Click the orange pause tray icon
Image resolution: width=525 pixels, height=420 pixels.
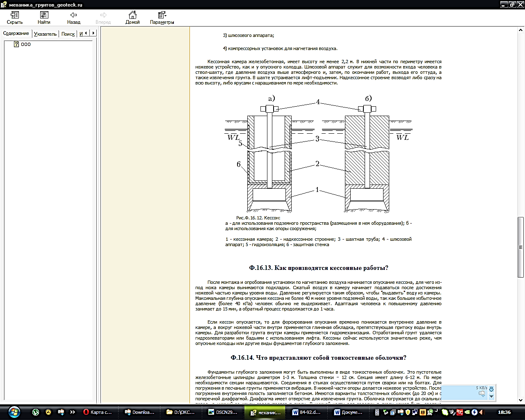[422, 412]
